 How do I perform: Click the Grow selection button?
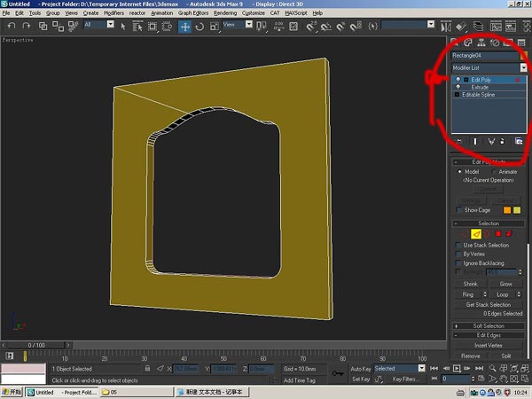click(505, 284)
